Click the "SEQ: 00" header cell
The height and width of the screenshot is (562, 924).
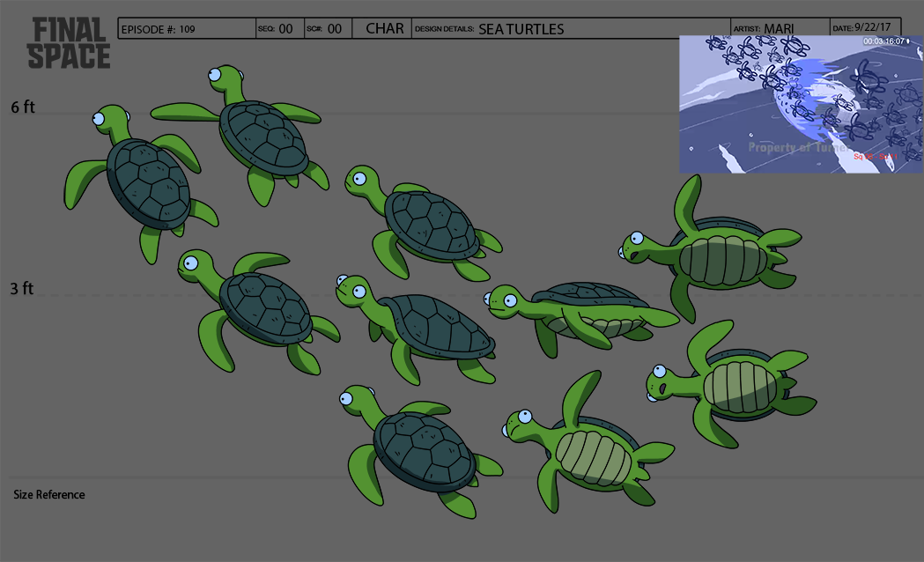pos(280,29)
